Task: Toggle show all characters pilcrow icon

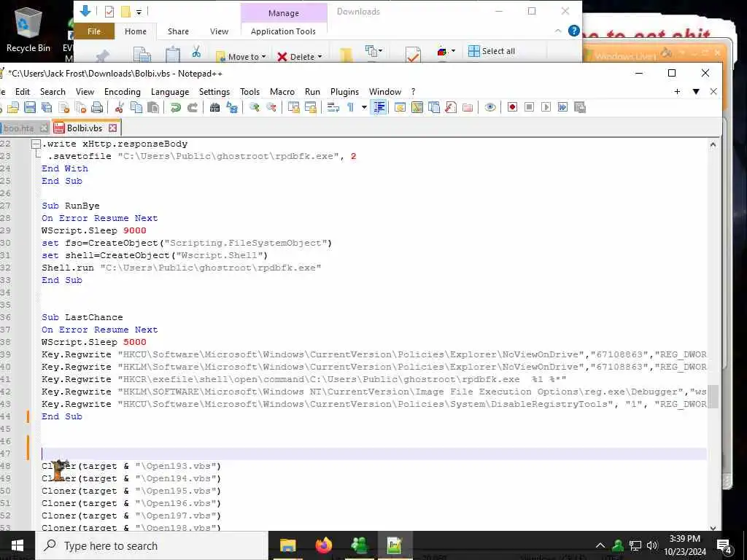Action: [x=350, y=107]
